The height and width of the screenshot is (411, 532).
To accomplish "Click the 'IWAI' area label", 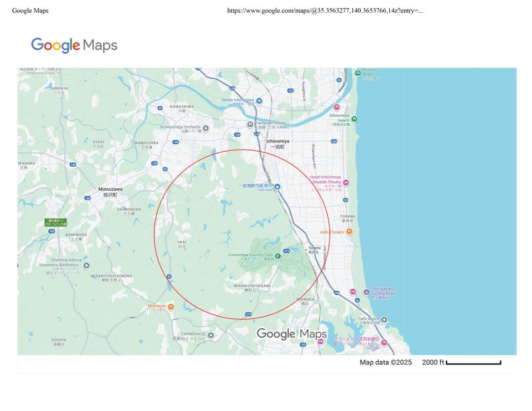I will click(182, 242).
